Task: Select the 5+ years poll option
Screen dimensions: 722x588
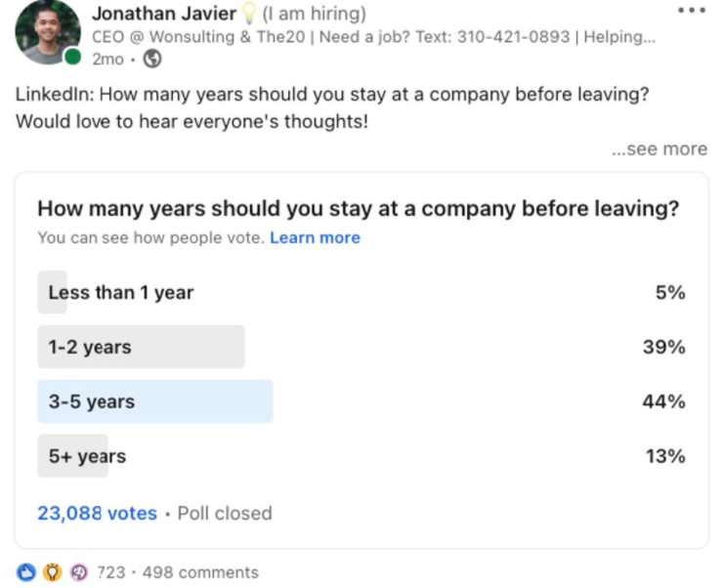Action: coord(361,456)
